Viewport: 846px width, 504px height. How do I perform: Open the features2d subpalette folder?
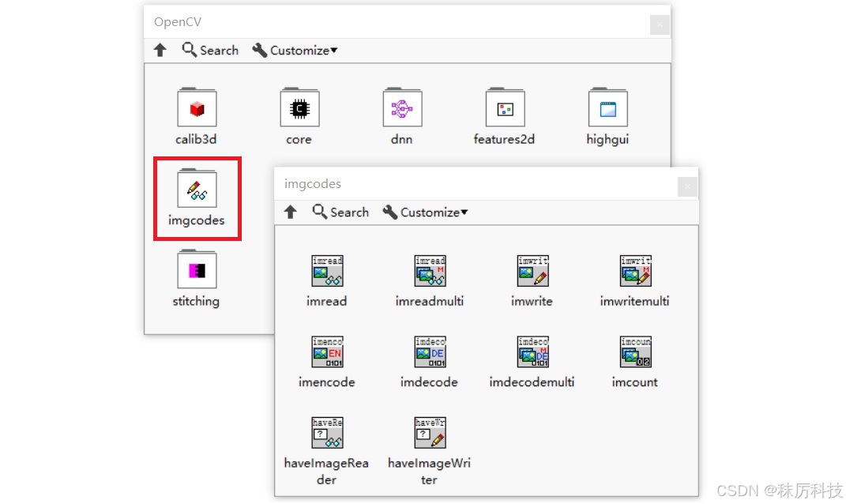pos(505,107)
